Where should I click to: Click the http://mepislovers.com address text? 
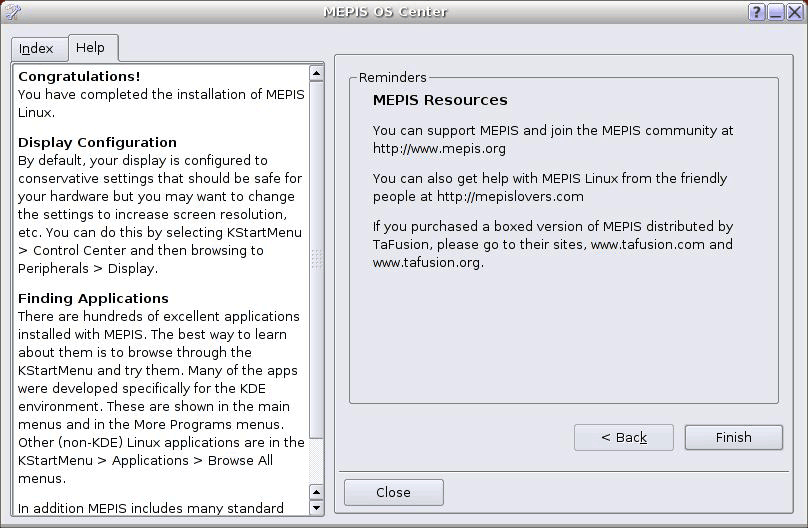[510, 197]
